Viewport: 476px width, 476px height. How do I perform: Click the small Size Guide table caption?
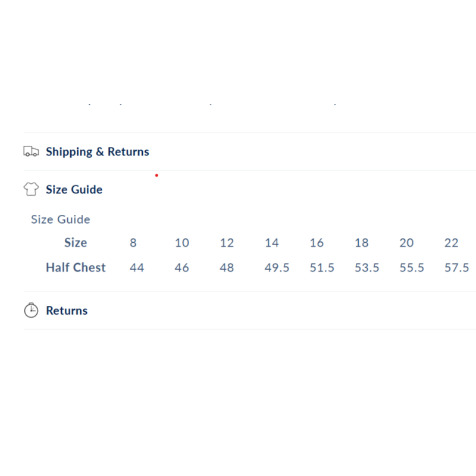(x=61, y=220)
